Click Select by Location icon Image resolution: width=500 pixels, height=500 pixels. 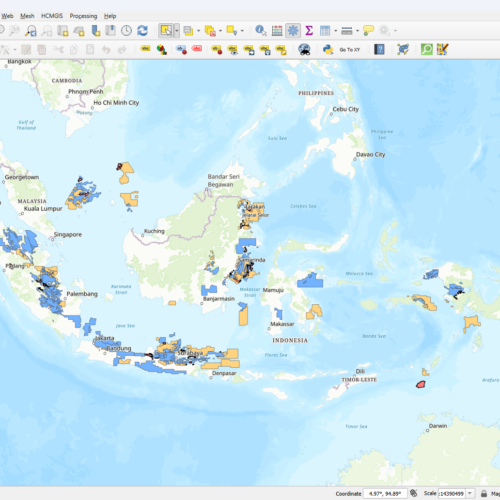pos(232,31)
